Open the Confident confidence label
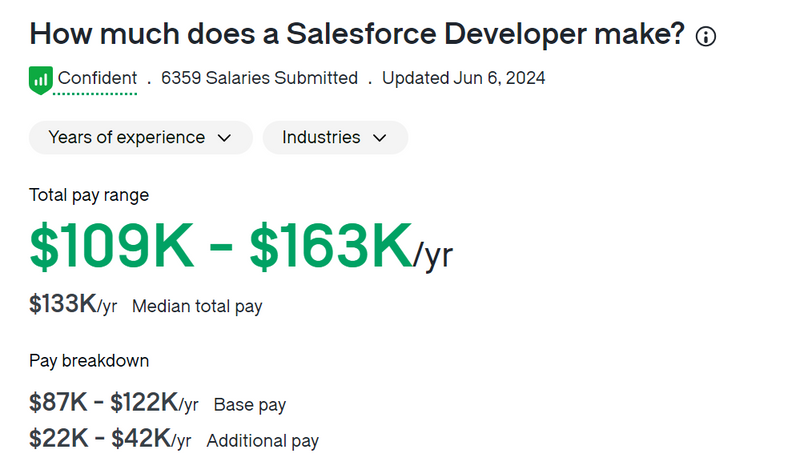The height and width of the screenshot is (469, 800). pyautogui.click(x=97, y=78)
